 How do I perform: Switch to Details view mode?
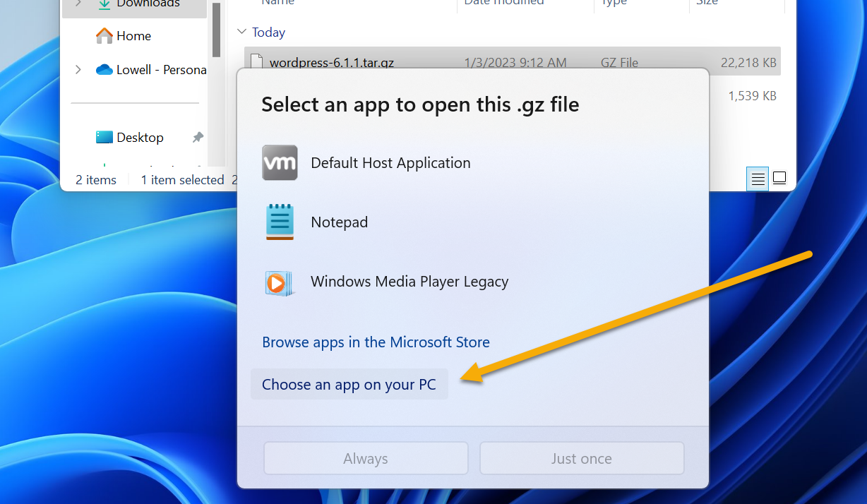click(x=757, y=178)
